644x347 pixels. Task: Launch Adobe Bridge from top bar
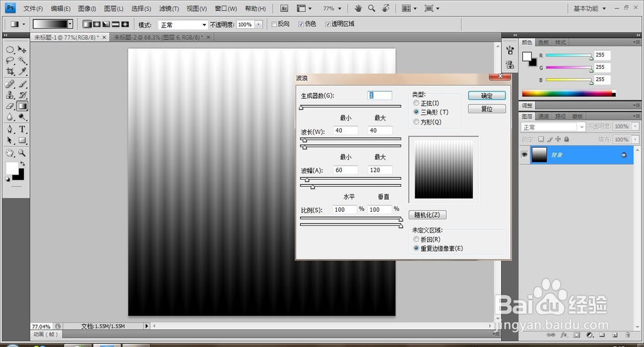tap(284, 8)
